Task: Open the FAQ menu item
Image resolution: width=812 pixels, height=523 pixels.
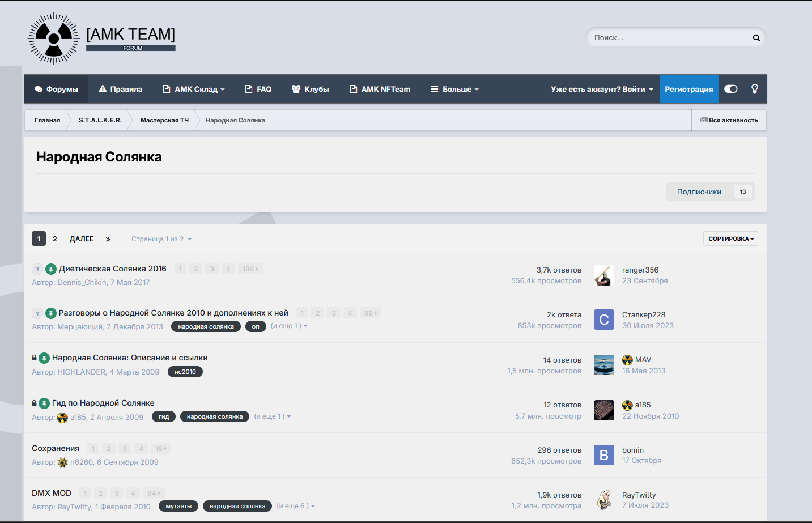Action: (258, 89)
